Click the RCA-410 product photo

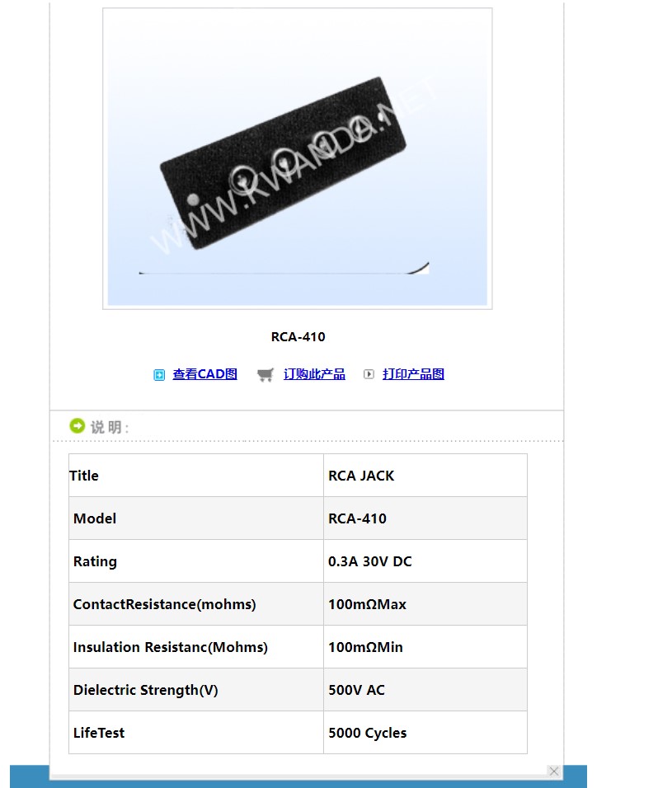(298, 158)
